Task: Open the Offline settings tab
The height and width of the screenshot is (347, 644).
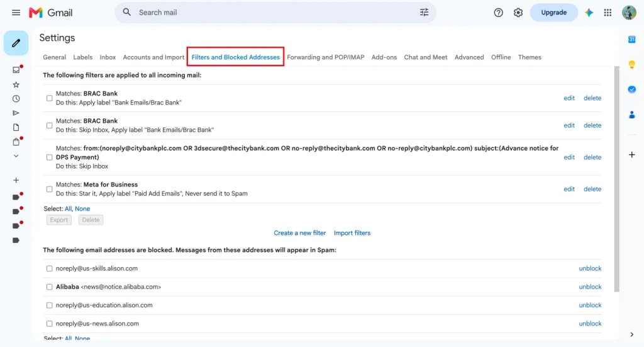Action: click(x=501, y=57)
